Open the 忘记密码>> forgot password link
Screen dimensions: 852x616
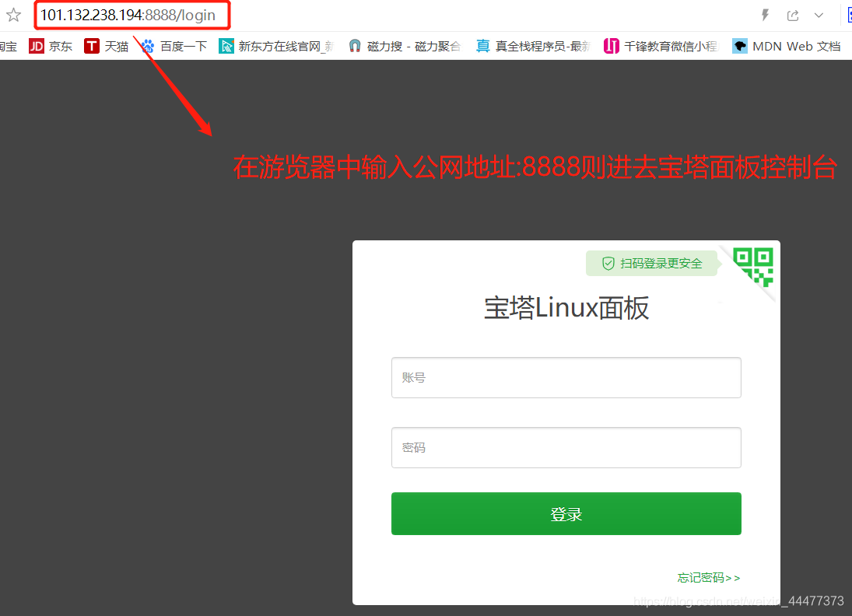(709, 577)
